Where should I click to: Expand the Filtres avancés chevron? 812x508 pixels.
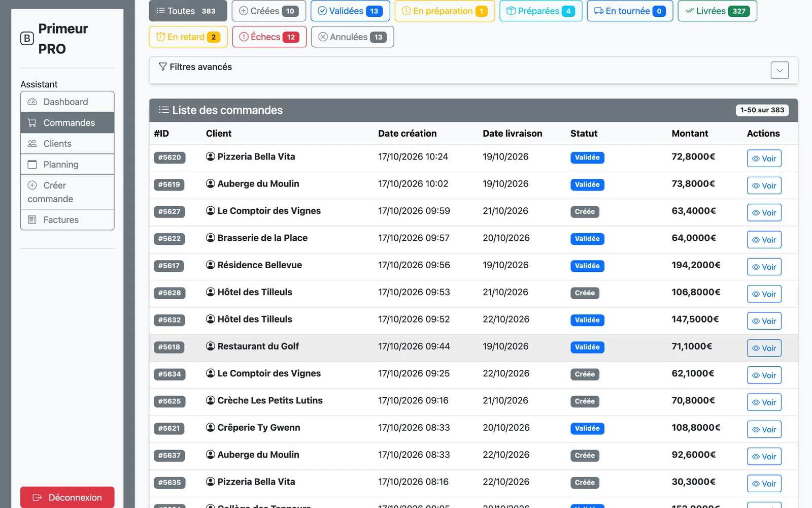click(x=780, y=70)
